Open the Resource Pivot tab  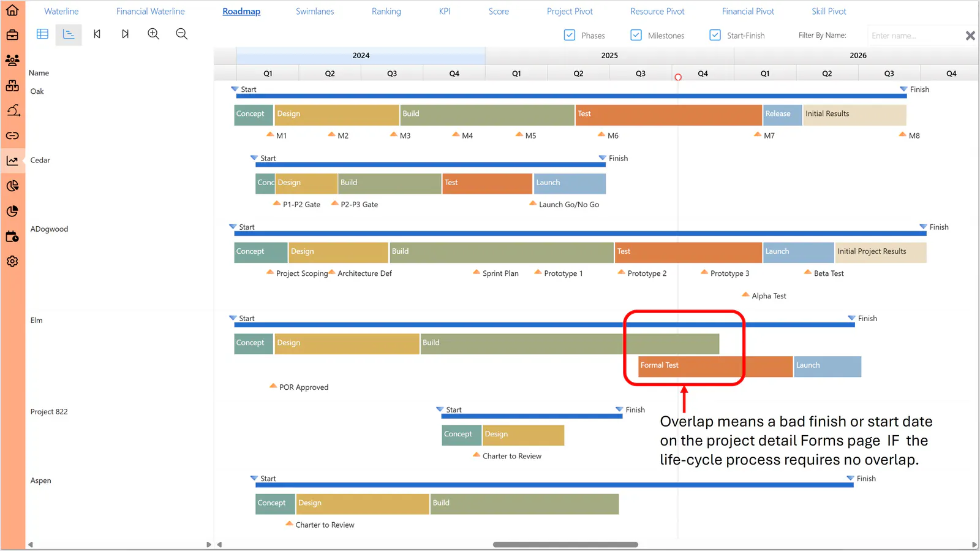[657, 11]
